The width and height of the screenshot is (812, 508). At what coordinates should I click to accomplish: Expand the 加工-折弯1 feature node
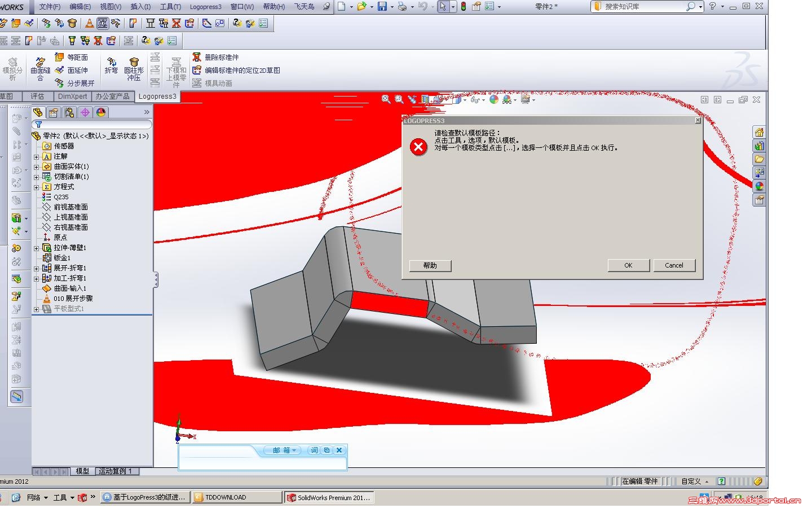pos(37,278)
